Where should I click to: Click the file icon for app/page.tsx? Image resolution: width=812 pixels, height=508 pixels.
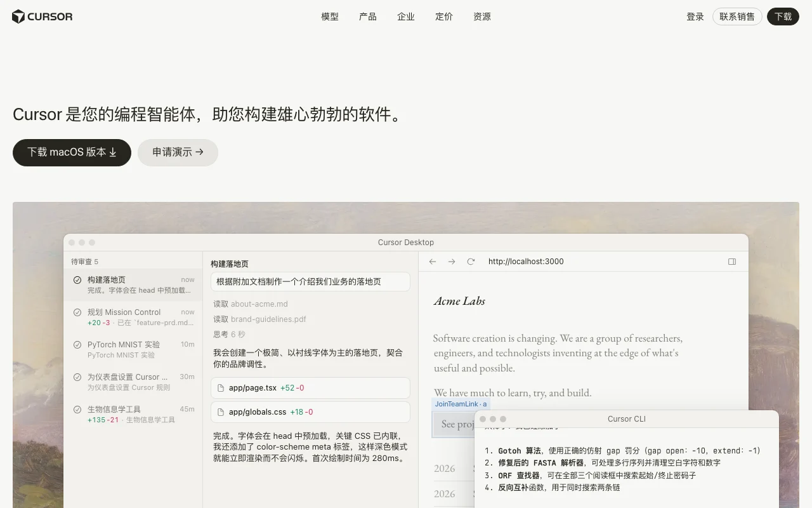[221, 388]
